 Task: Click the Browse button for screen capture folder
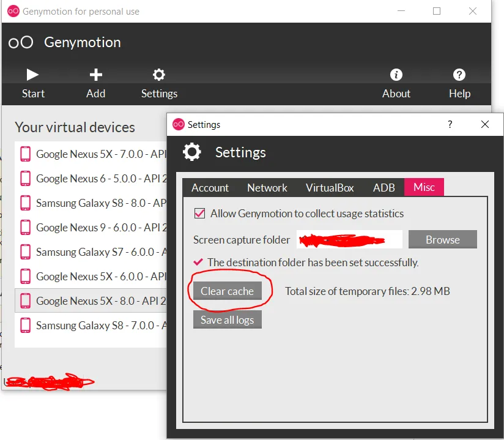pos(443,239)
